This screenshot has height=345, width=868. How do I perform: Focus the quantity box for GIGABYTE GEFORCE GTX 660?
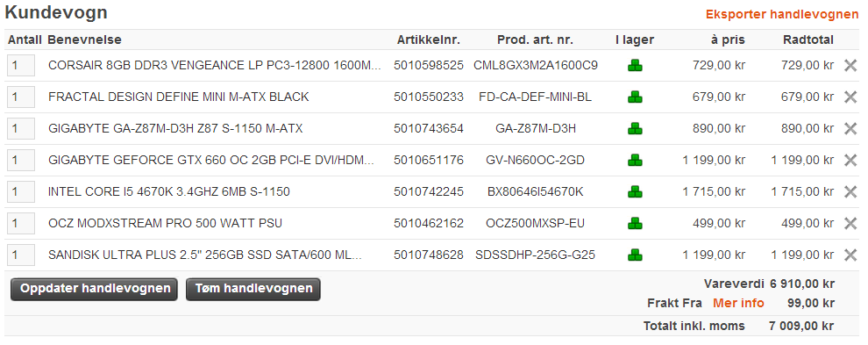[x=21, y=161]
